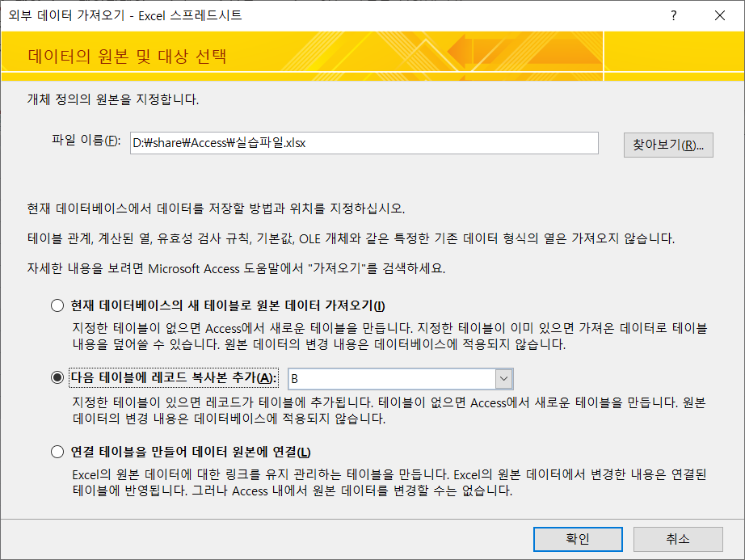Click description beginning 지정한 테이블이 있으면 레코드가
The height and width of the screenshot is (560, 745).
click(389, 411)
